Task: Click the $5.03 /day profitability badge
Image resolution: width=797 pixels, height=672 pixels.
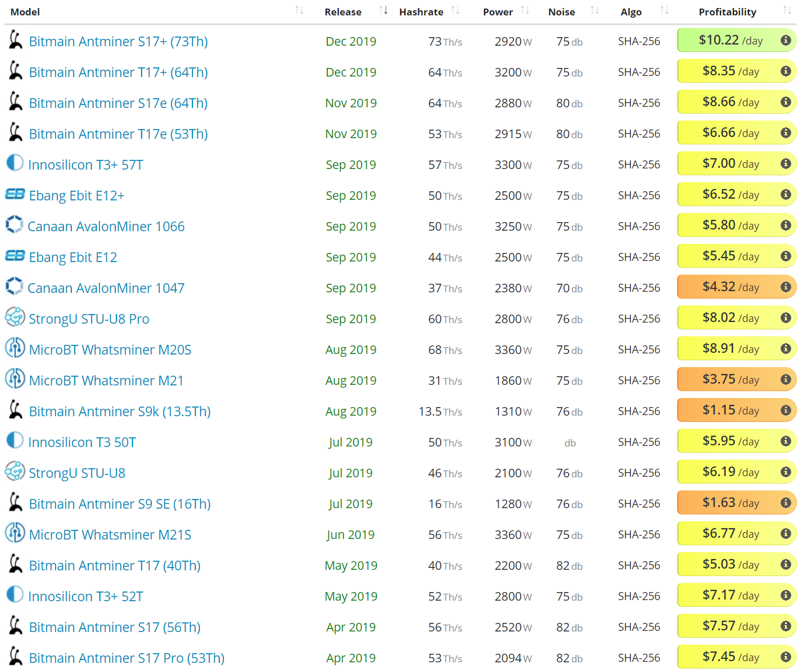Action: coord(736,564)
